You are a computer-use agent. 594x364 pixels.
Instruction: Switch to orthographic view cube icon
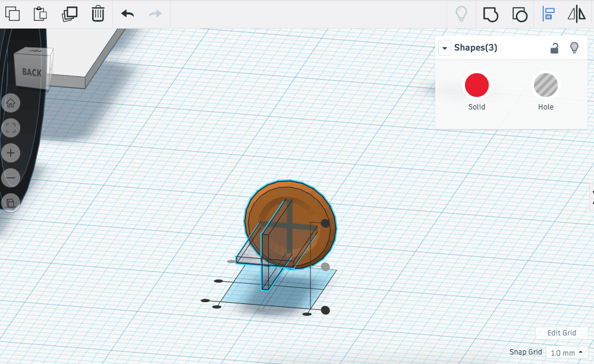tap(11, 203)
